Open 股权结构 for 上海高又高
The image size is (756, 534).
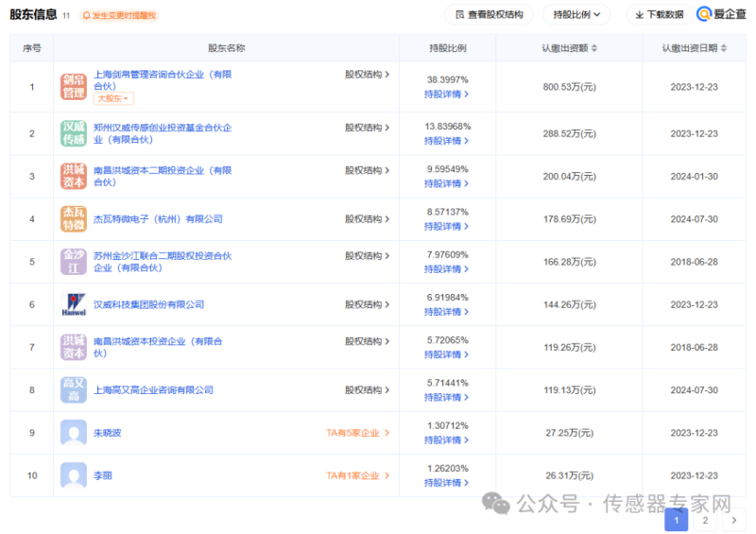(367, 389)
